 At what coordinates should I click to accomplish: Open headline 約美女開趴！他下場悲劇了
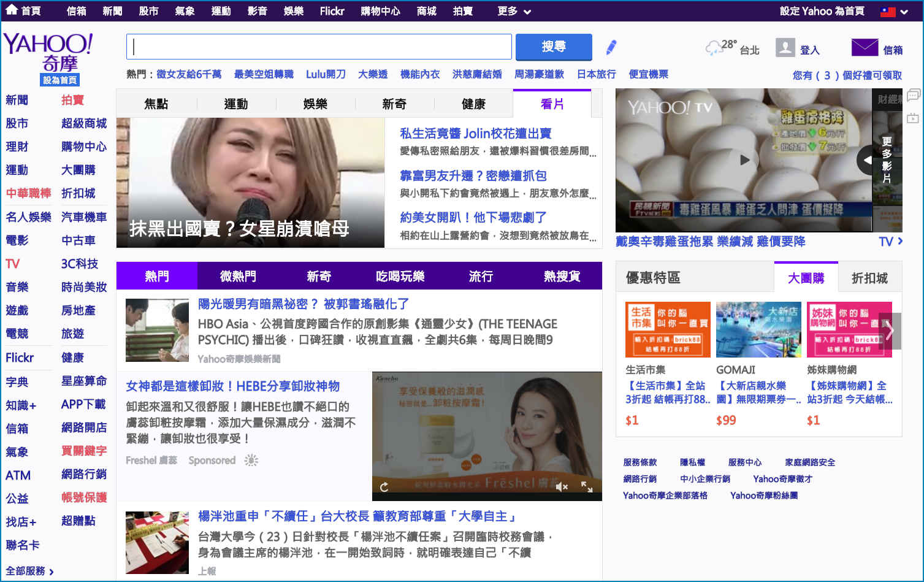[473, 217]
